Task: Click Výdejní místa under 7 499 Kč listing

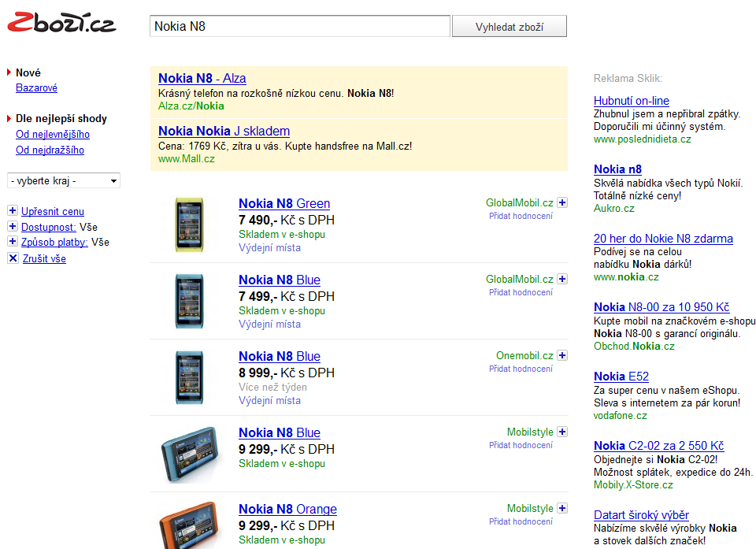Action: (269, 325)
